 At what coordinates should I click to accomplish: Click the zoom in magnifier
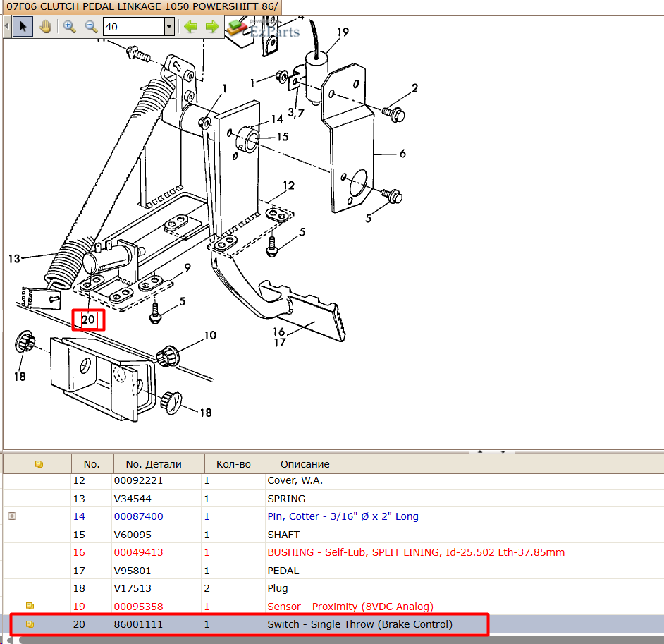coord(70,27)
